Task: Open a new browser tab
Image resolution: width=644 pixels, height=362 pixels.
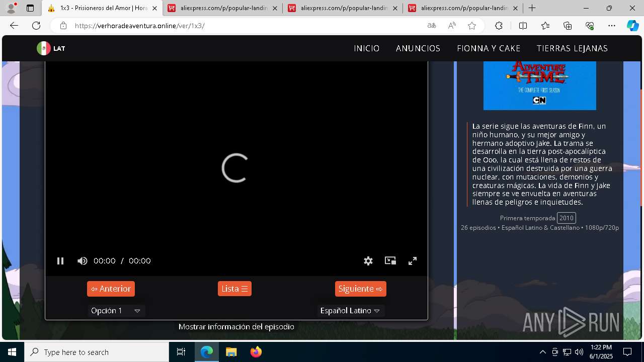Action: [532, 8]
